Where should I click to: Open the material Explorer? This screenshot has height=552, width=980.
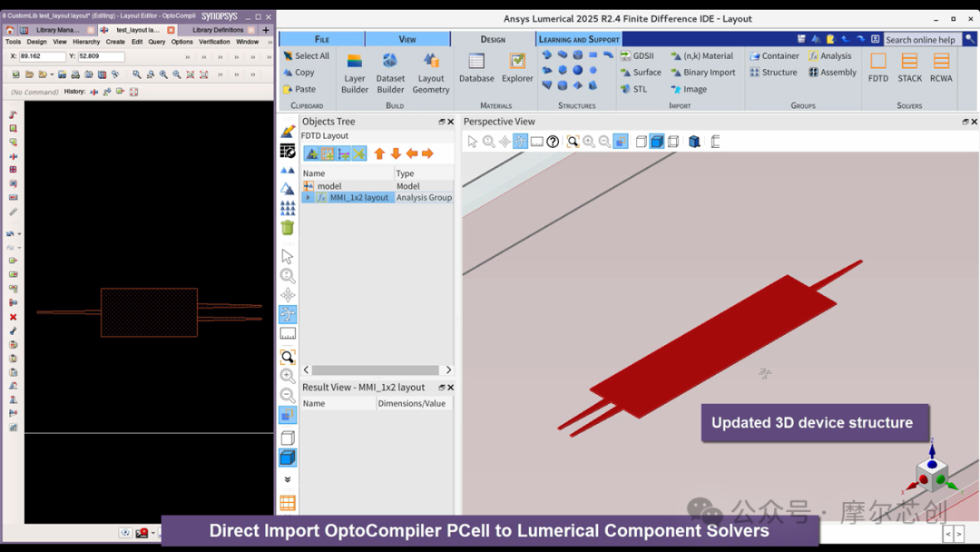click(x=517, y=69)
